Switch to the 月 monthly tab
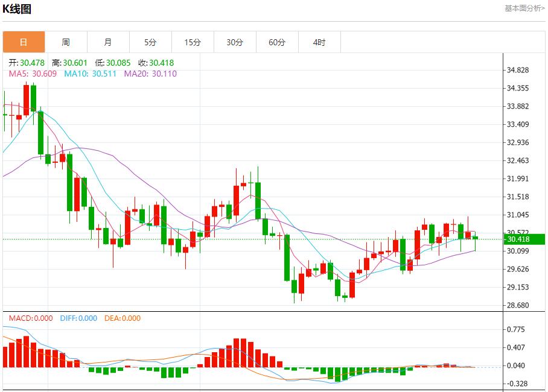This screenshot has width=548, height=392. (x=108, y=42)
